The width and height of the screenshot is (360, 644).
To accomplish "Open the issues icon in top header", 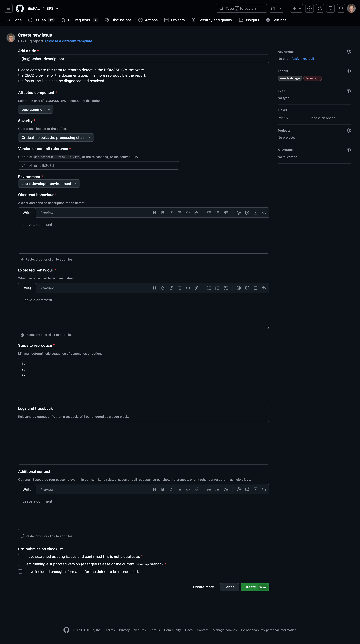I will (310, 8).
